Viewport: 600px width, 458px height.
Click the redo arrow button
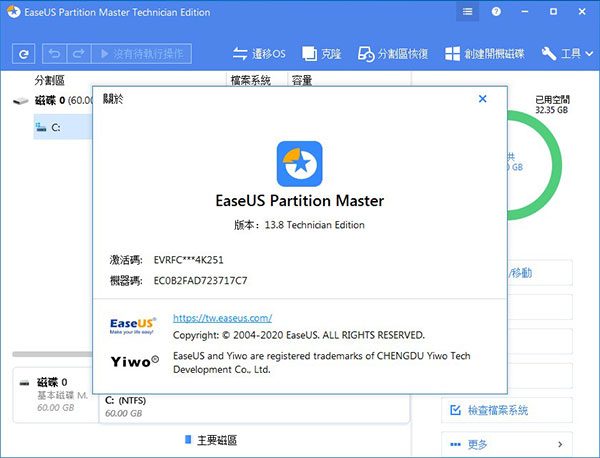pyautogui.click(x=79, y=54)
